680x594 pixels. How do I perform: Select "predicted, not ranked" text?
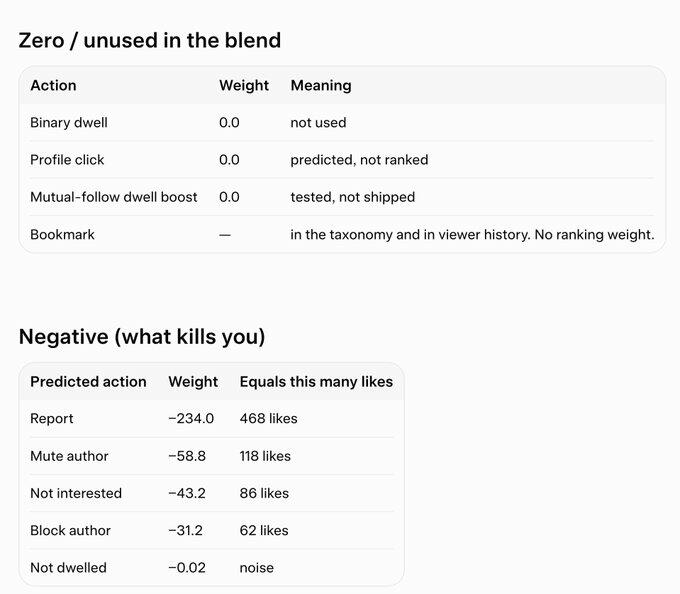(x=359, y=160)
